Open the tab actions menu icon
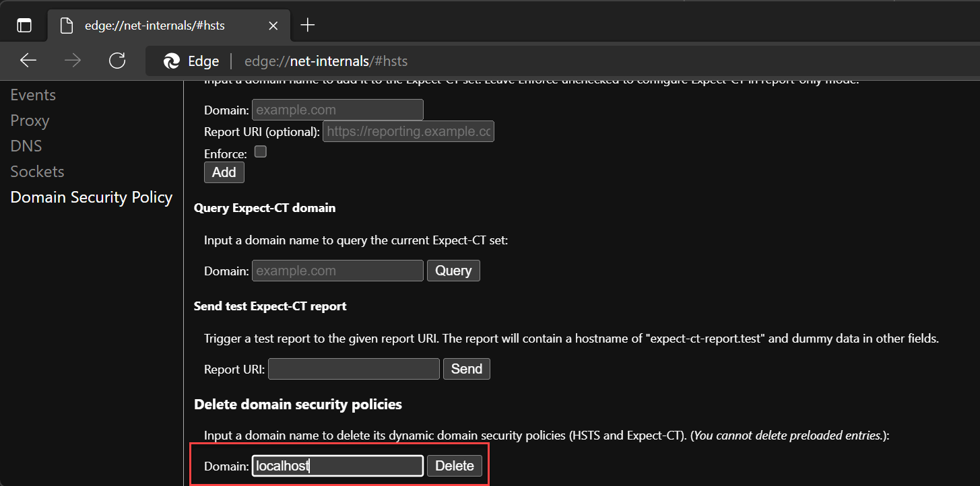This screenshot has width=980, height=486. click(x=24, y=26)
